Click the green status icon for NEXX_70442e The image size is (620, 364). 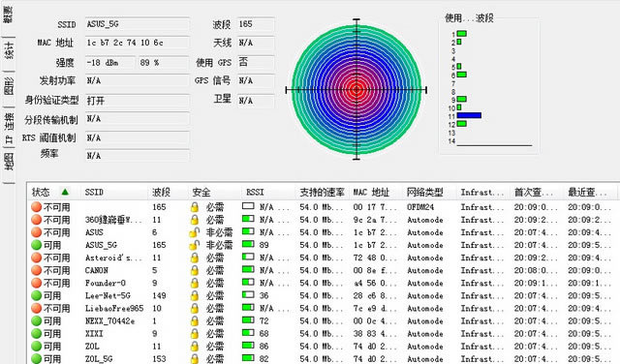(37, 321)
